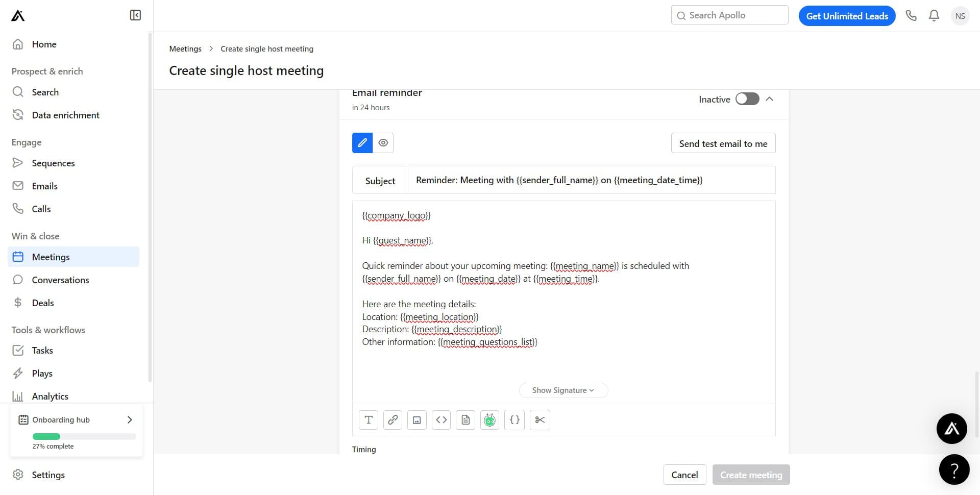
Task: Insert a template using the document icon
Action: point(465,419)
